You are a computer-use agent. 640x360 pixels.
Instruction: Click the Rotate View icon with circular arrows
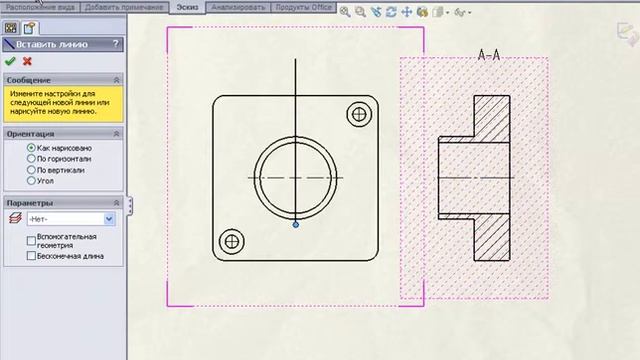(391, 12)
